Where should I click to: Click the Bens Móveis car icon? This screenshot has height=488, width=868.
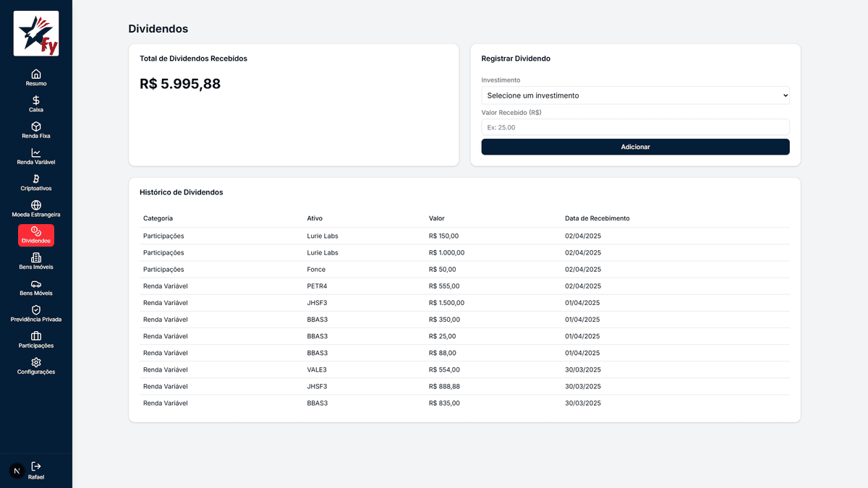point(36,284)
